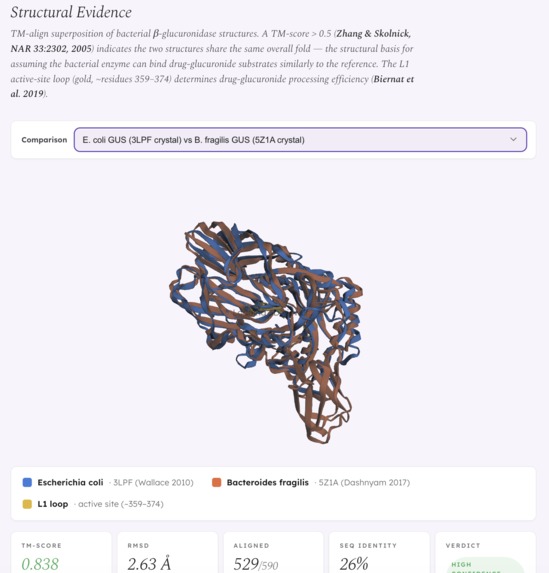Click the dropdown chevron arrow

point(513,139)
